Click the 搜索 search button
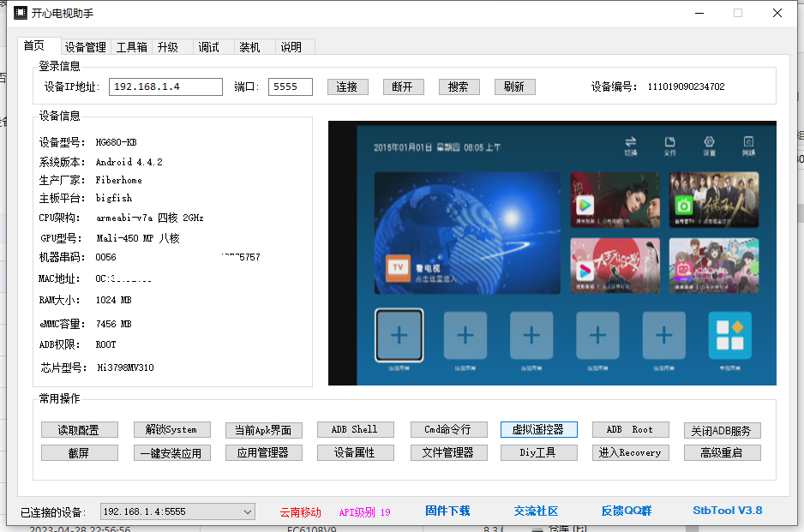The width and height of the screenshot is (804, 532). click(x=459, y=87)
